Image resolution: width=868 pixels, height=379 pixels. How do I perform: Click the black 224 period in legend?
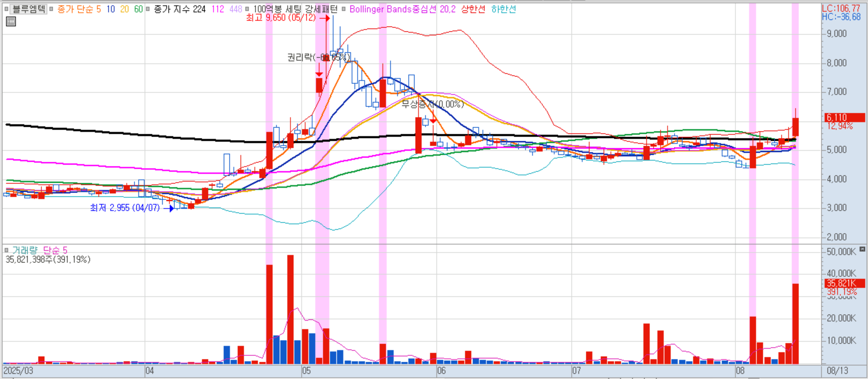(199, 9)
